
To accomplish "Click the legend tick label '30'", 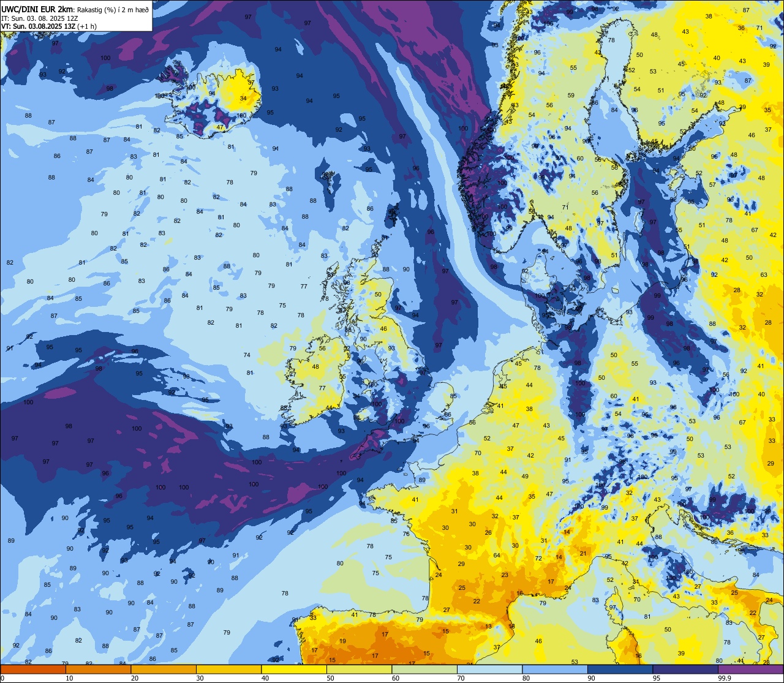I will coord(200,678).
